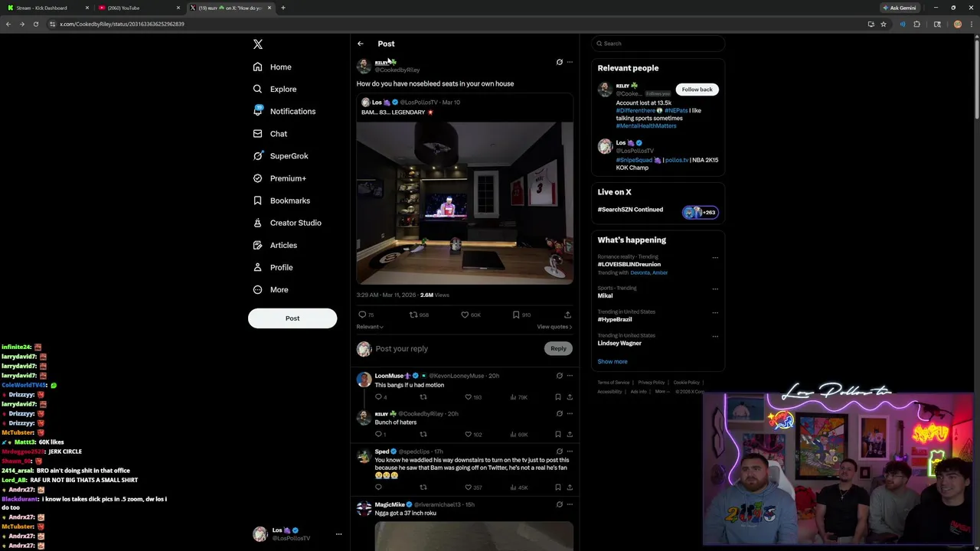
Task: Open Grok icon on main post header
Action: tap(559, 62)
